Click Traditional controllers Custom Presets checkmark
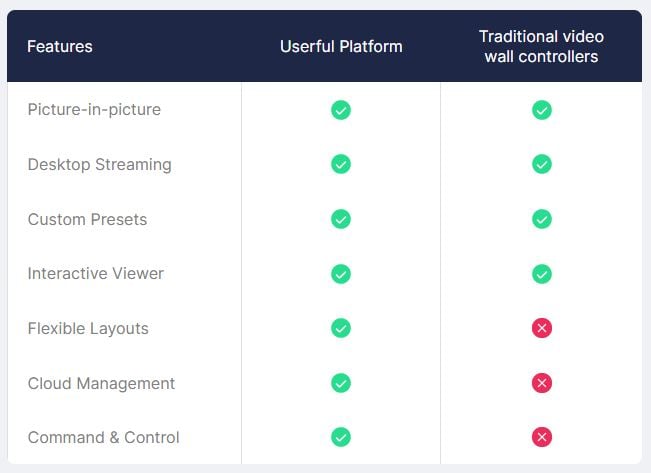The width and height of the screenshot is (651, 473). [x=541, y=219]
